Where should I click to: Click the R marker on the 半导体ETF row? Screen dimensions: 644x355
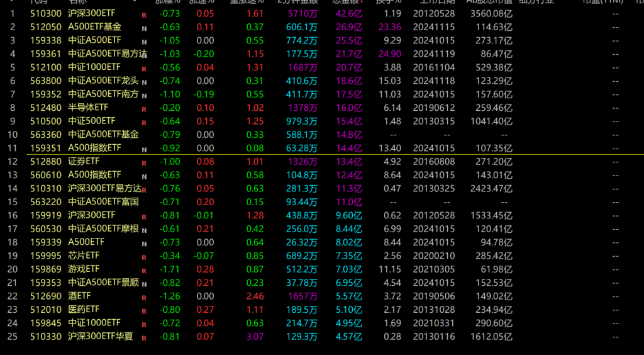point(144,109)
